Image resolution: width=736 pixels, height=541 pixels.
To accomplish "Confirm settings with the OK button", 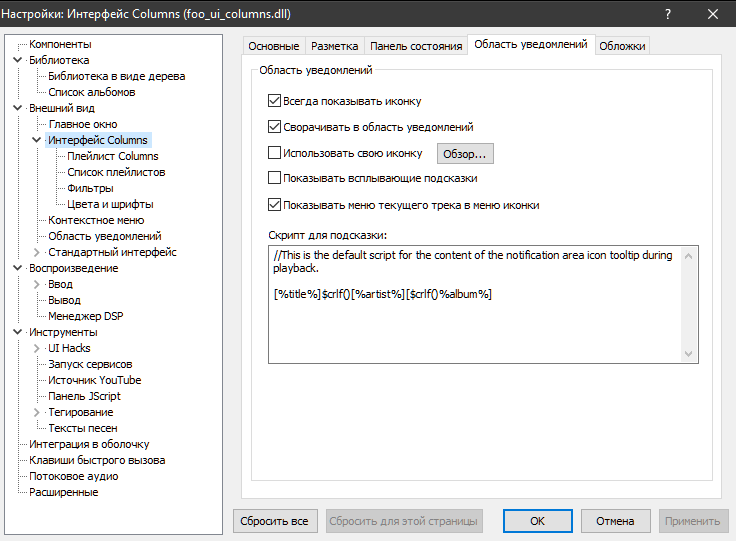I will (x=537, y=521).
